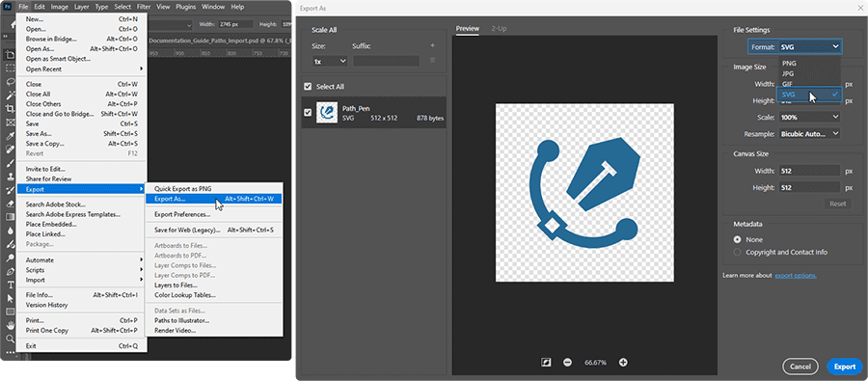This screenshot has height=381, width=868.
Task: Switch to the 2-Up tab
Action: point(499,28)
